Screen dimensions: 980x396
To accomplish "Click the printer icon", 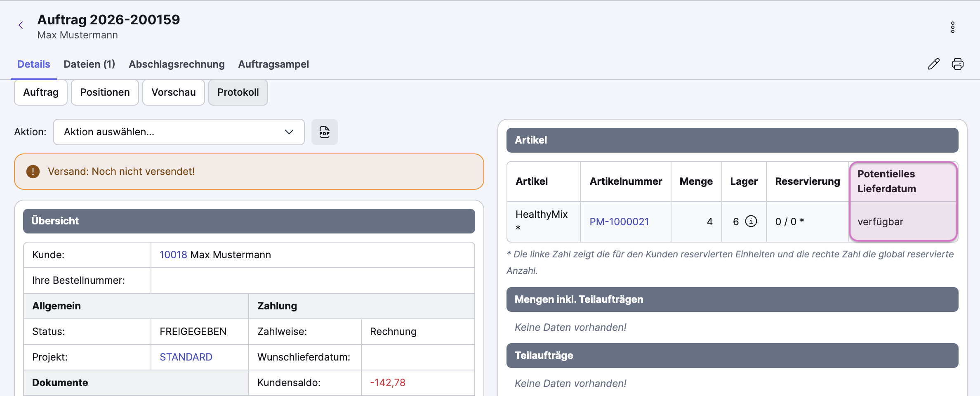I will click(957, 64).
